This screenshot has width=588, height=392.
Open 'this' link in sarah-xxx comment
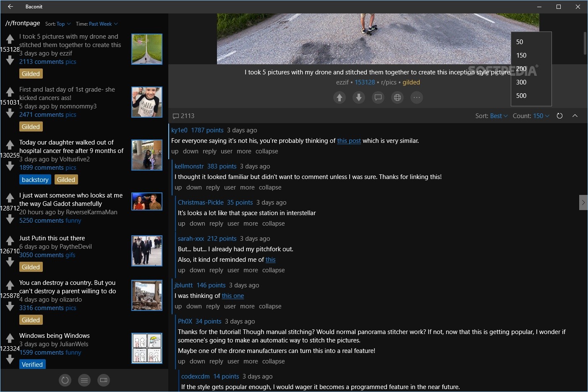(x=270, y=260)
